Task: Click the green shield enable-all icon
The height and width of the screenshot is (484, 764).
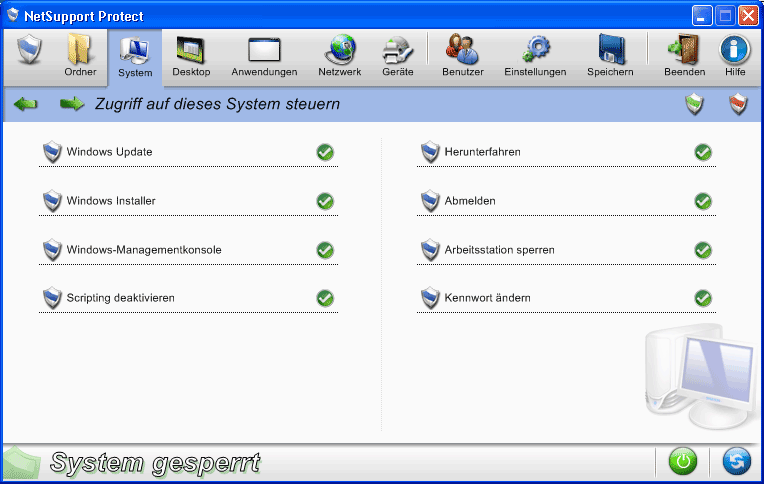Action: [x=694, y=104]
